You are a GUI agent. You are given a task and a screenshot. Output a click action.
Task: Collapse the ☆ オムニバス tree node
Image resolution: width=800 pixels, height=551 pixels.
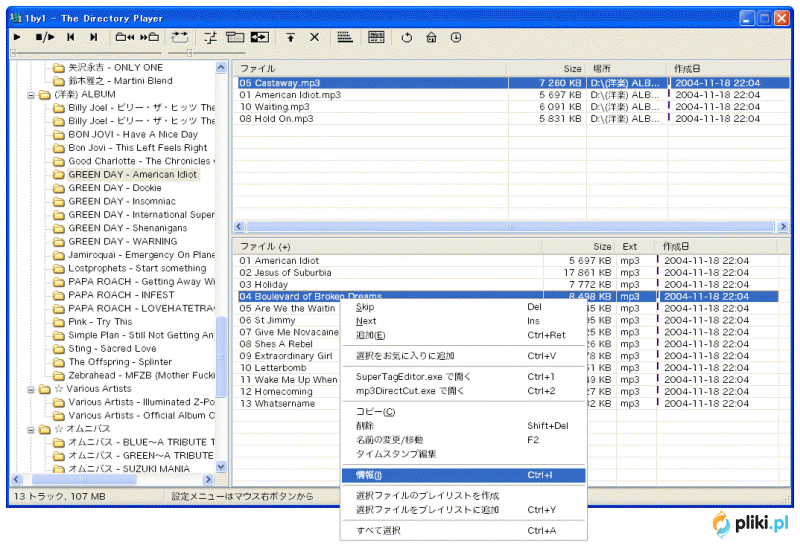click(31, 430)
